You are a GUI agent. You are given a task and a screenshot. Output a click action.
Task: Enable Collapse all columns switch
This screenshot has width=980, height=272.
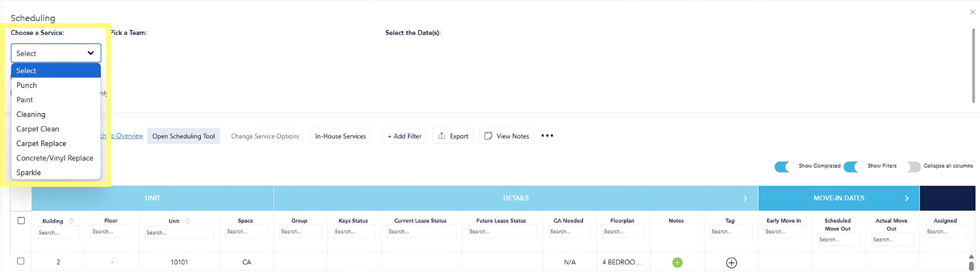912,166
